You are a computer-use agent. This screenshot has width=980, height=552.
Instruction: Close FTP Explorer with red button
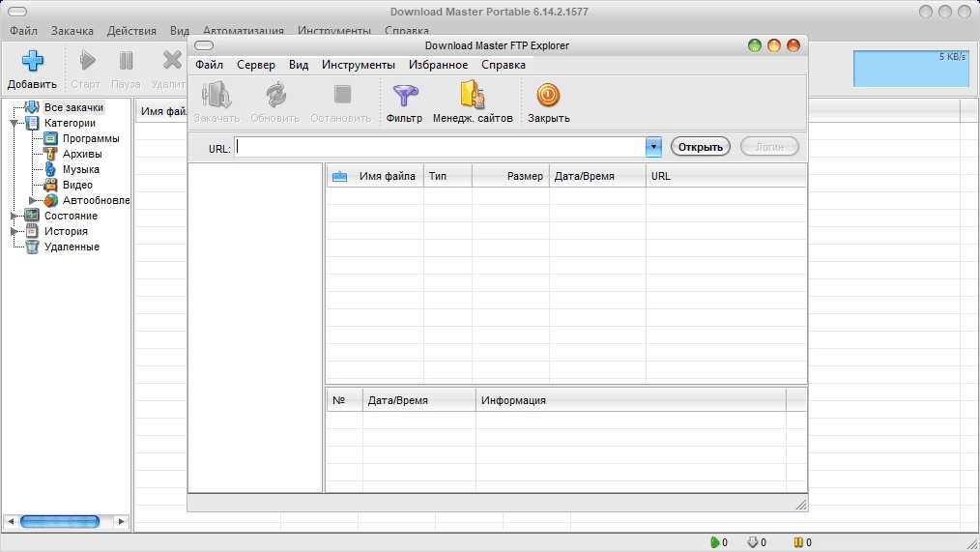(793, 45)
